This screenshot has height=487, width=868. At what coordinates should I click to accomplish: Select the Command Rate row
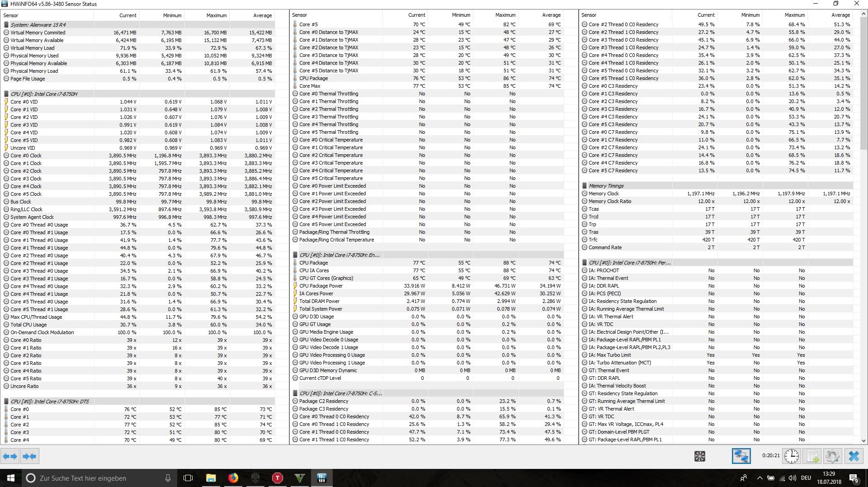(x=717, y=247)
